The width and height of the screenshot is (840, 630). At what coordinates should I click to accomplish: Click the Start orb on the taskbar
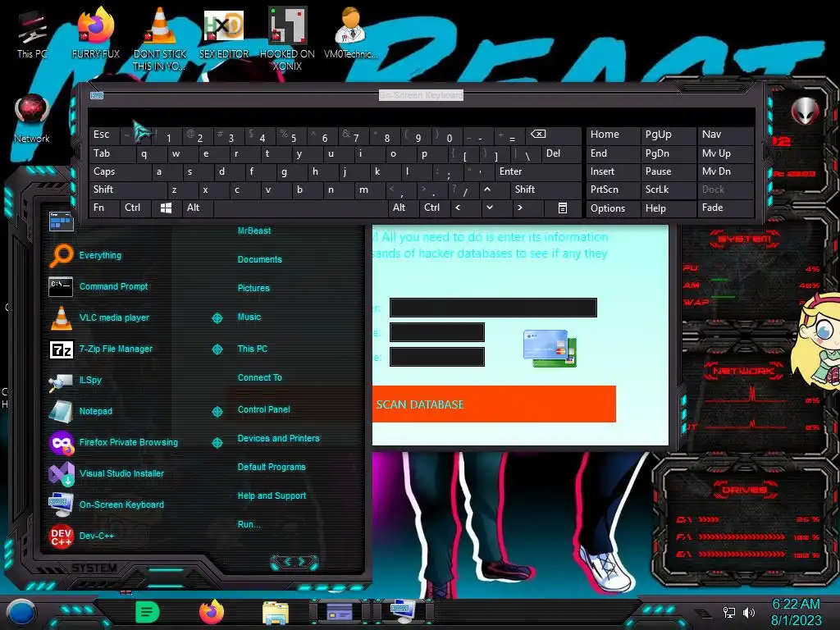21,612
